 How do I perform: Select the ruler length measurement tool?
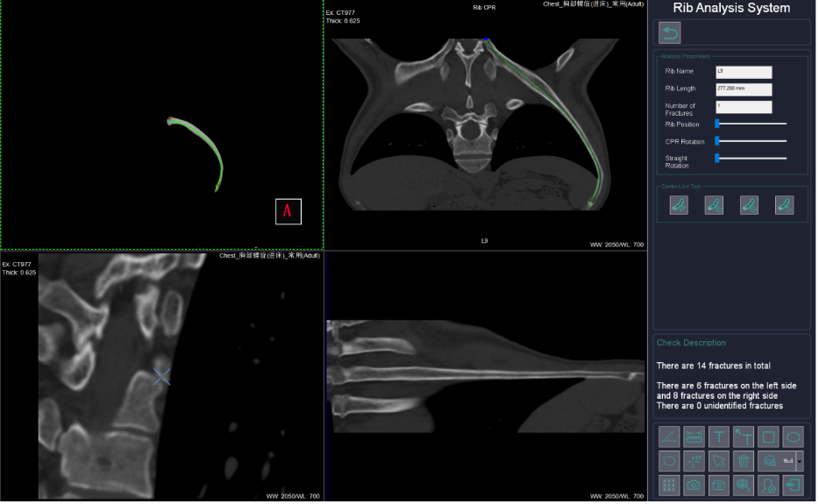pyautogui.click(x=694, y=436)
